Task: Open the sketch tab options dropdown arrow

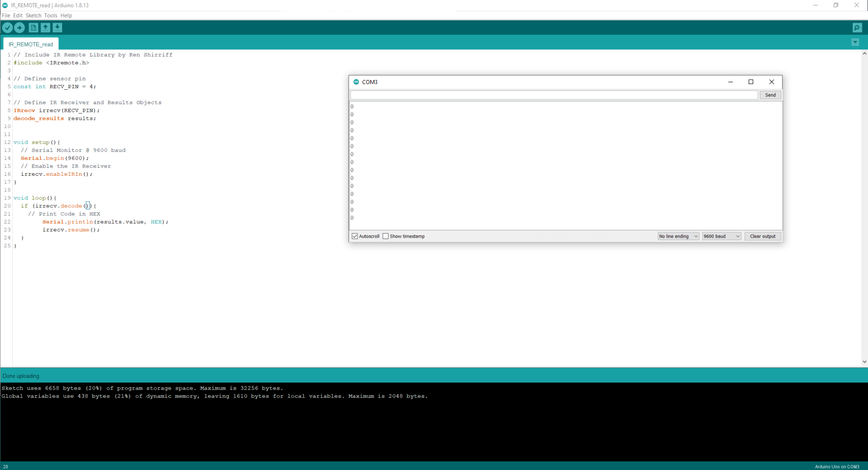Action: click(855, 42)
